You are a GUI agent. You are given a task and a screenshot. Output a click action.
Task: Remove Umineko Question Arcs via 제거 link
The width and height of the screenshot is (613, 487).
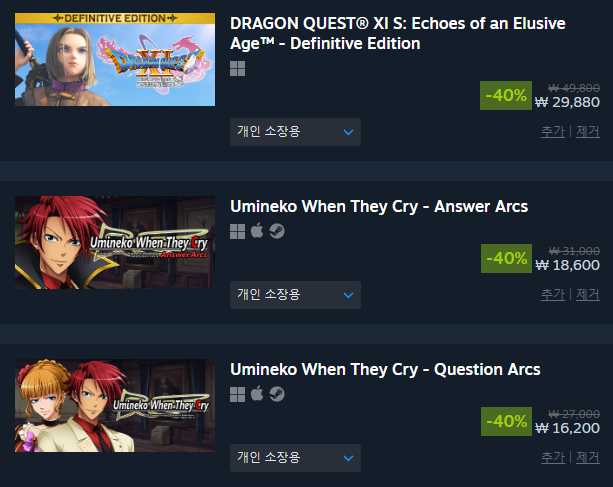(588, 457)
